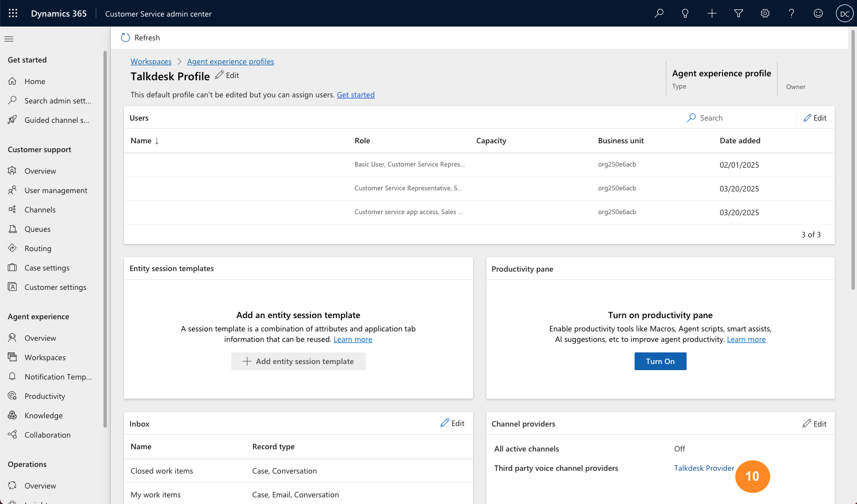Image resolution: width=857 pixels, height=504 pixels.
Task: Edit the Users list
Action: 815,118
